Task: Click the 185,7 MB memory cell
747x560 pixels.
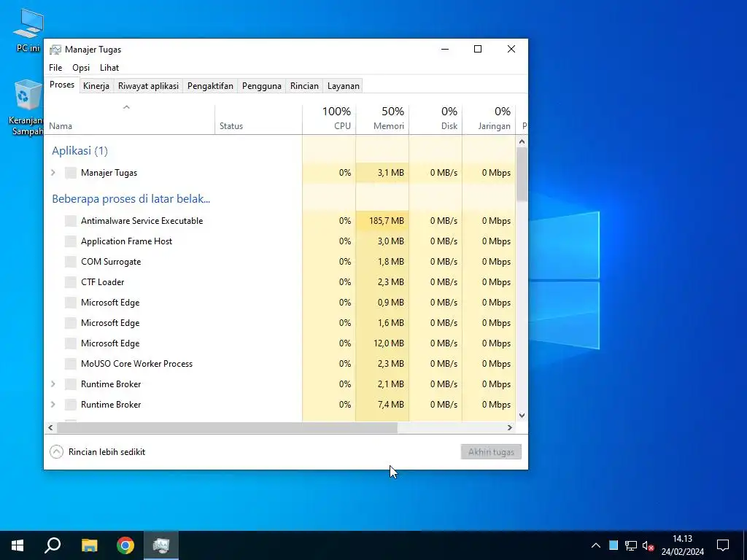Action: tap(382, 221)
